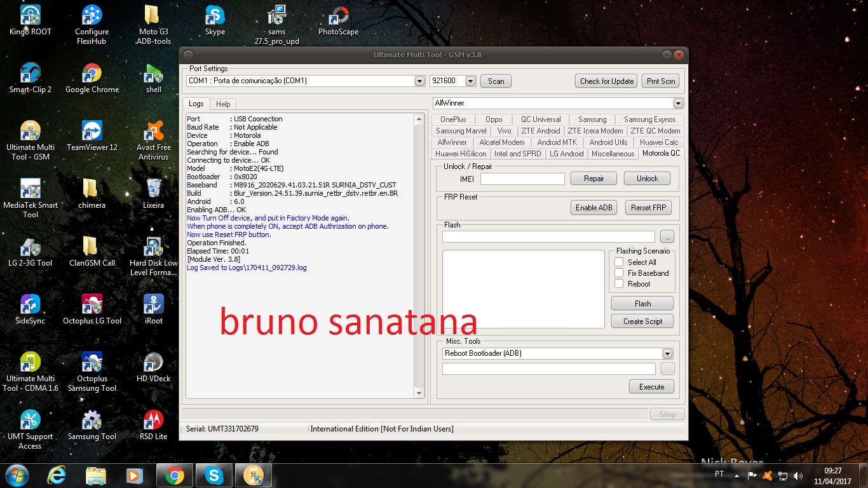
Task: Open the Kingo ROOT desktop icon
Action: pos(30,20)
